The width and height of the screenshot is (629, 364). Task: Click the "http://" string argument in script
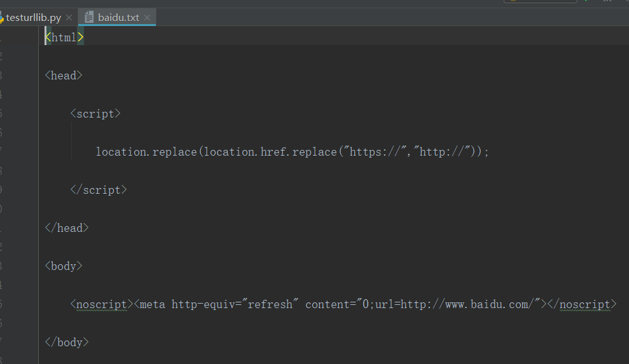click(x=441, y=152)
